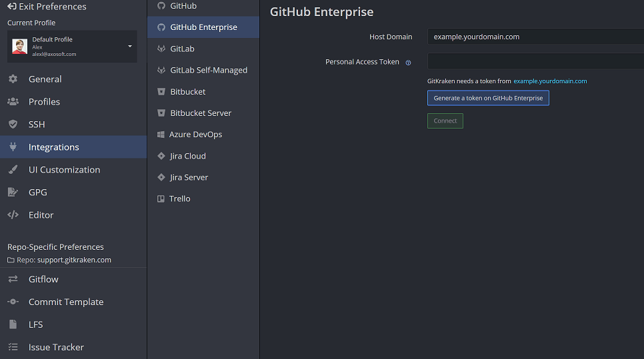644x359 pixels.
Task: Open the Default Profile dropdown
Action: 129,47
